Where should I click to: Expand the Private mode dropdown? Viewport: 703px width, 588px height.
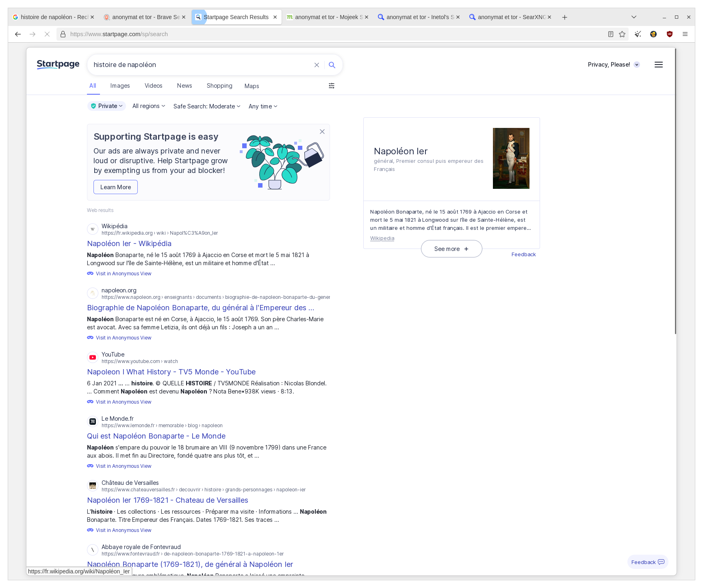click(106, 106)
